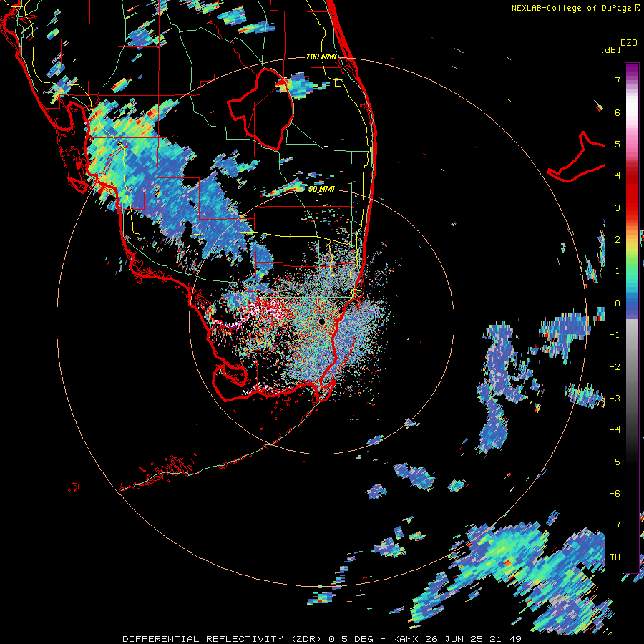Image resolution: width=644 pixels, height=644 pixels.
Task: Click the DZD legend title
Action: (629, 43)
